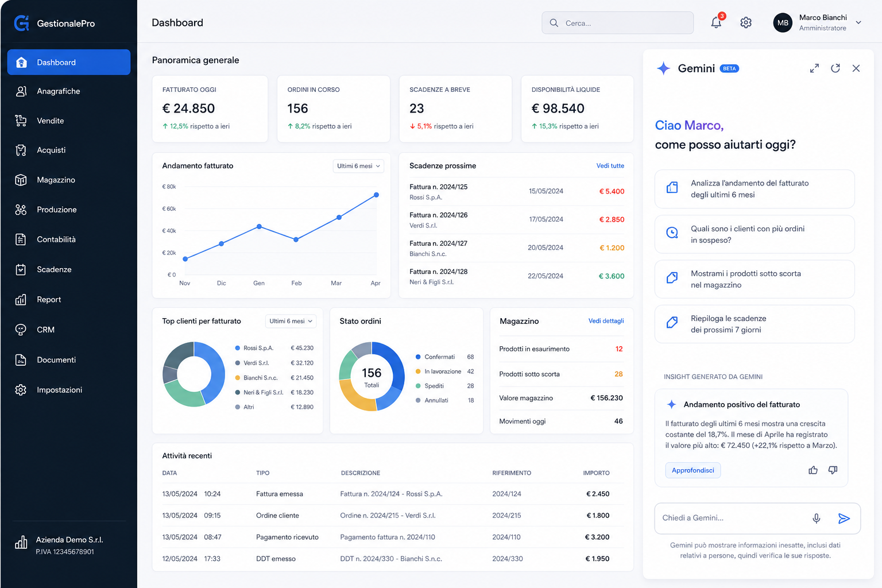The height and width of the screenshot is (588, 882).
Task: Open Ultimi 6 mesi dropdown for Andamento fatturato
Action: click(358, 166)
